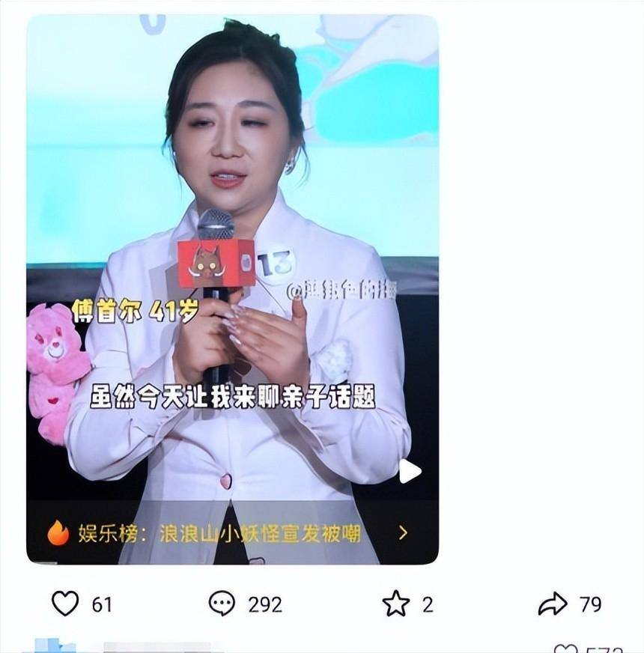The height and width of the screenshot is (653, 644).
Task: Click the like count 61
Action: point(102,604)
